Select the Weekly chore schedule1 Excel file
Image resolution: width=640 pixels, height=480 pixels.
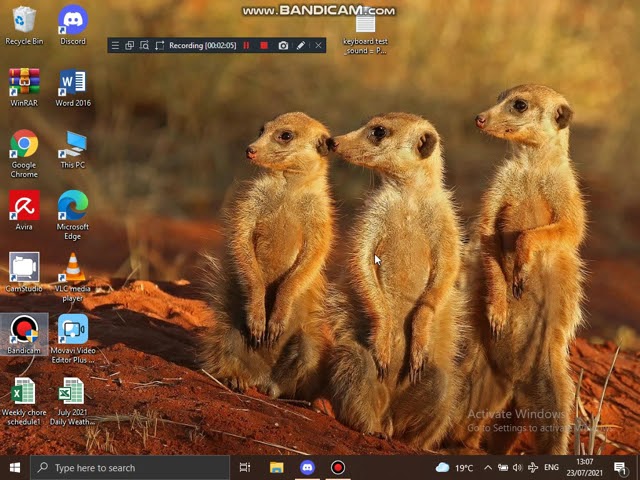point(24,401)
